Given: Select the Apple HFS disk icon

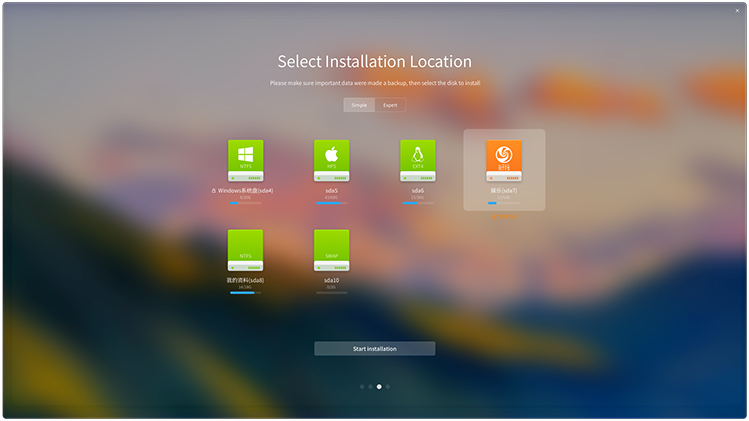Looking at the screenshot, I should click(x=332, y=161).
